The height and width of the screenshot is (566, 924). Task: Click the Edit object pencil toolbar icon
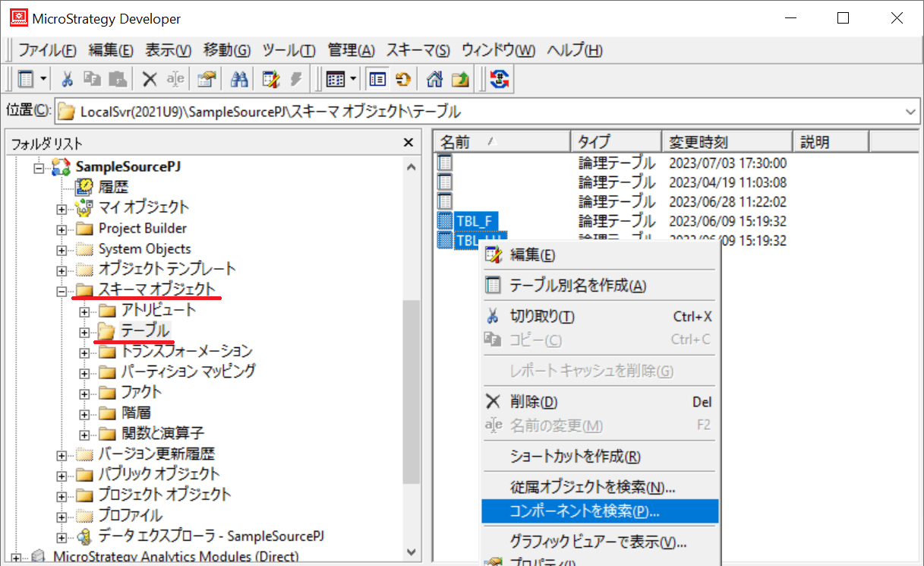click(270, 79)
